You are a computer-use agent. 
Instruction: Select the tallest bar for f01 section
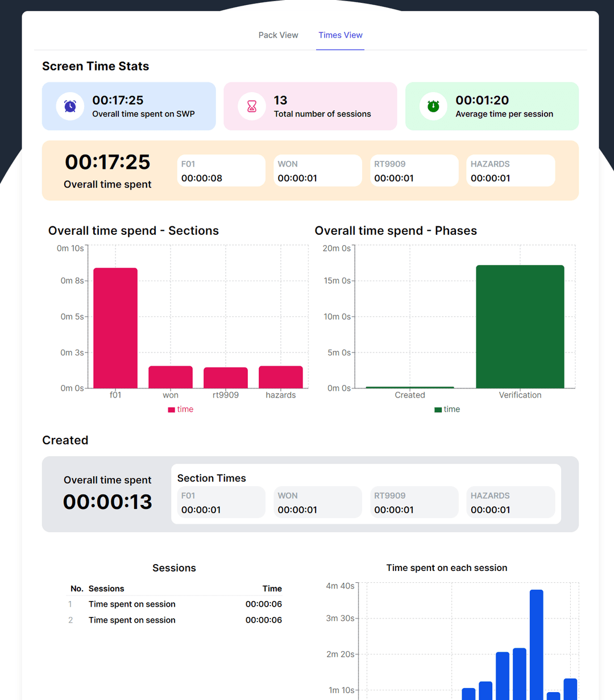115,327
